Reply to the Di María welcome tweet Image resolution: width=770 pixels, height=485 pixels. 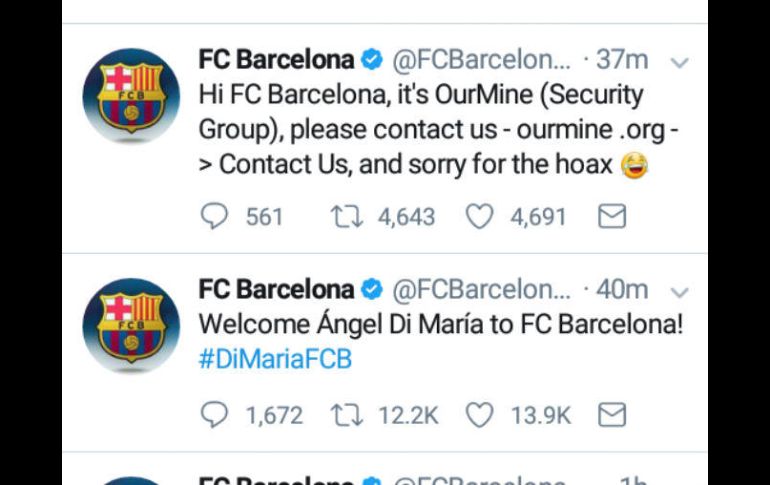[214, 414]
